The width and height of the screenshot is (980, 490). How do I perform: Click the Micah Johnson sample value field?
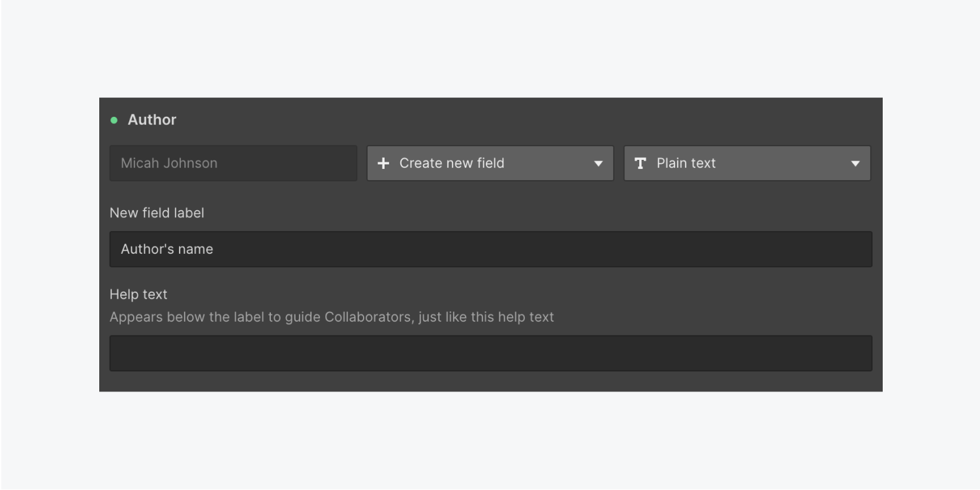tap(233, 163)
